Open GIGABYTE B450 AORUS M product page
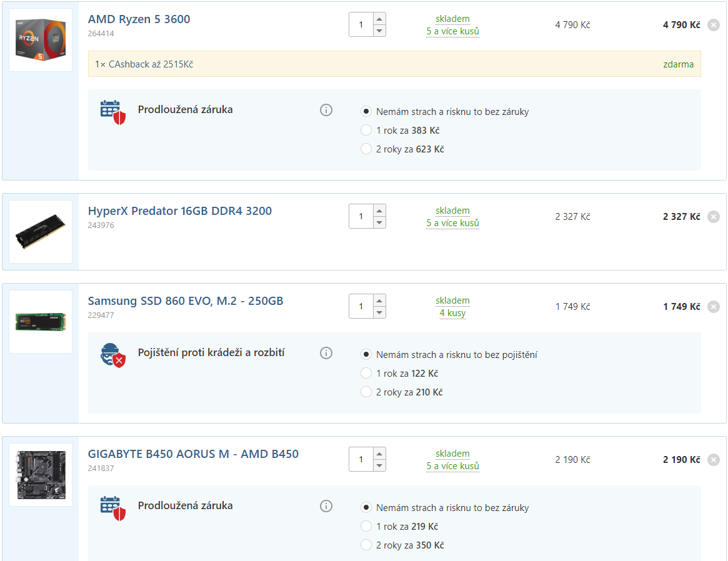The height and width of the screenshot is (561, 728). (193, 454)
